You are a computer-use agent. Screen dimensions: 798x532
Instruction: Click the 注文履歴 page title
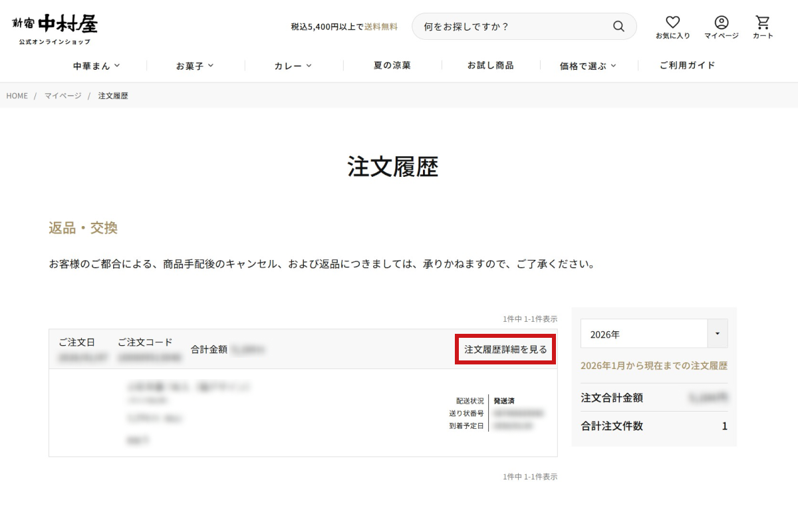point(393,167)
